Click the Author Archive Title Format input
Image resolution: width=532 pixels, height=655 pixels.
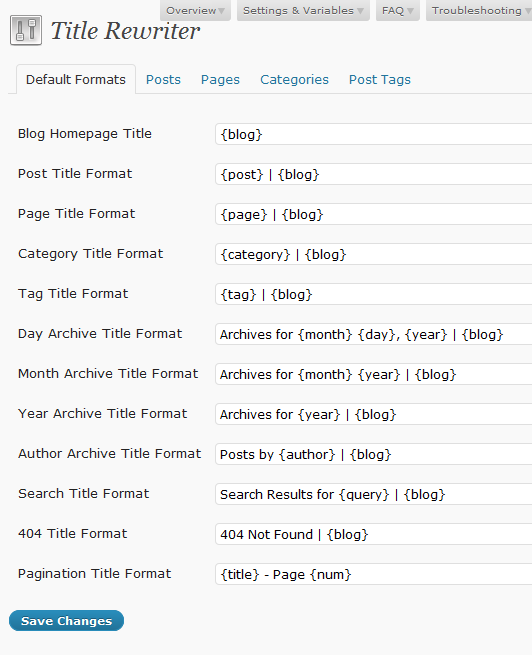point(373,454)
